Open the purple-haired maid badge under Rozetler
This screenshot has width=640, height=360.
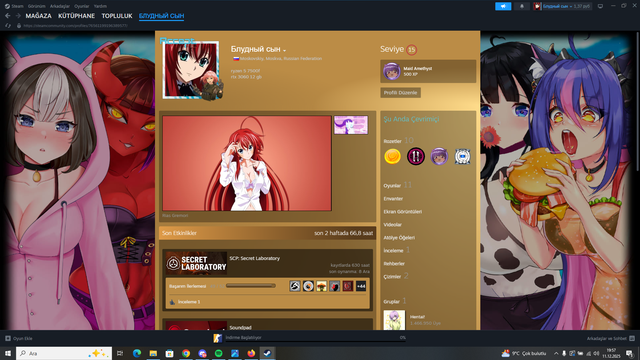[x=439, y=156]
